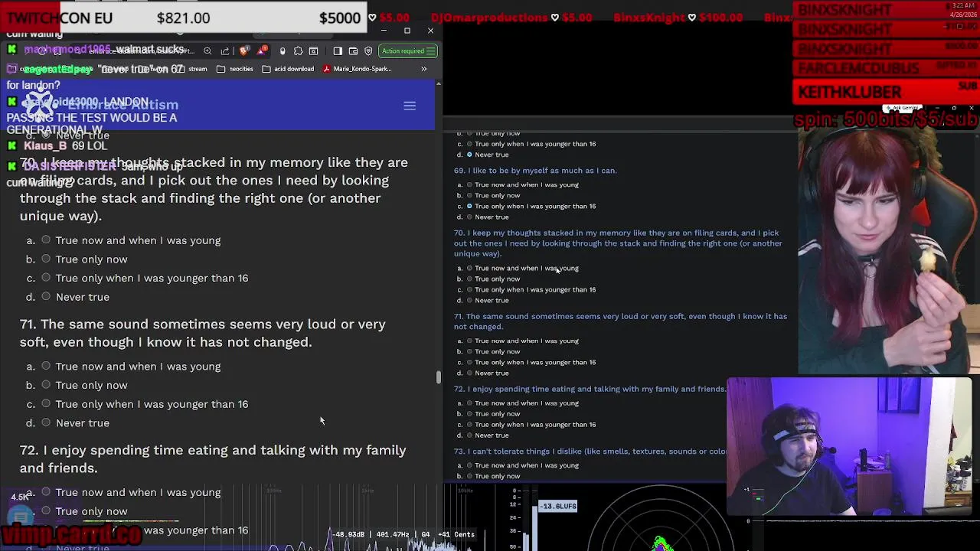980x551 pixels.
Task: Select 'True now and when I was young' for question 72 right window
Action: [469, 403]
